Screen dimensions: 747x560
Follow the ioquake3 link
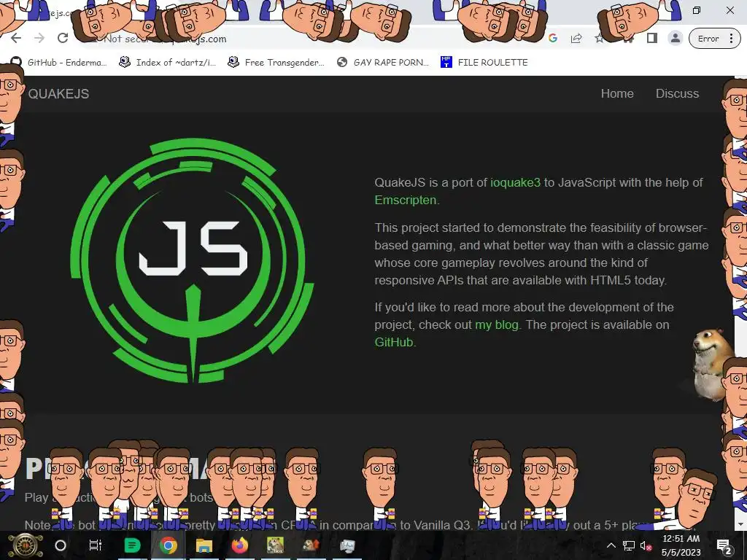pyautogui.click(x=516, y=182)
